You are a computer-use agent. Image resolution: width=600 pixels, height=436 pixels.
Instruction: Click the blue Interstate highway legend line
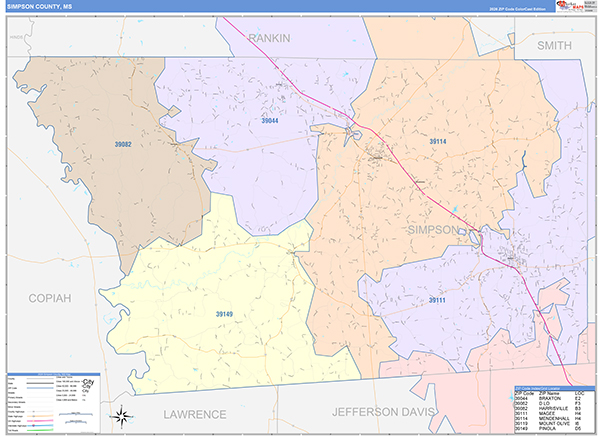(40, 425)
